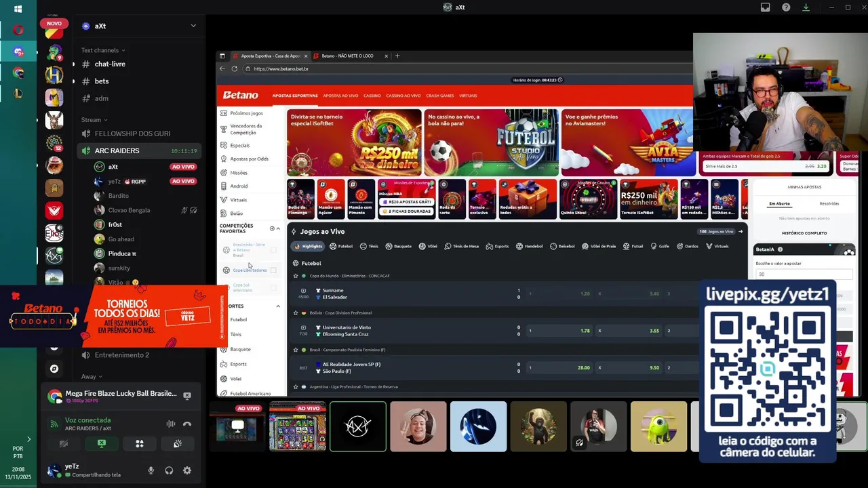
Task: Open a new browser tab with plus
Action: 397,56
